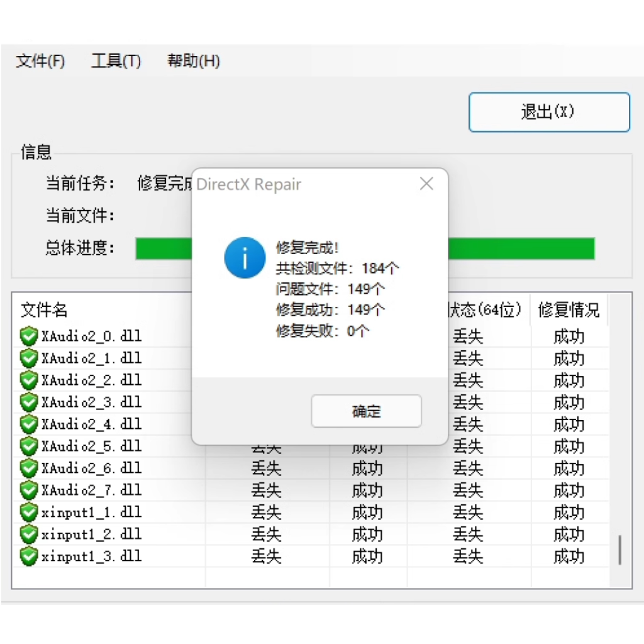Select the XAudio2_2.dll file name

click(91, 380)
